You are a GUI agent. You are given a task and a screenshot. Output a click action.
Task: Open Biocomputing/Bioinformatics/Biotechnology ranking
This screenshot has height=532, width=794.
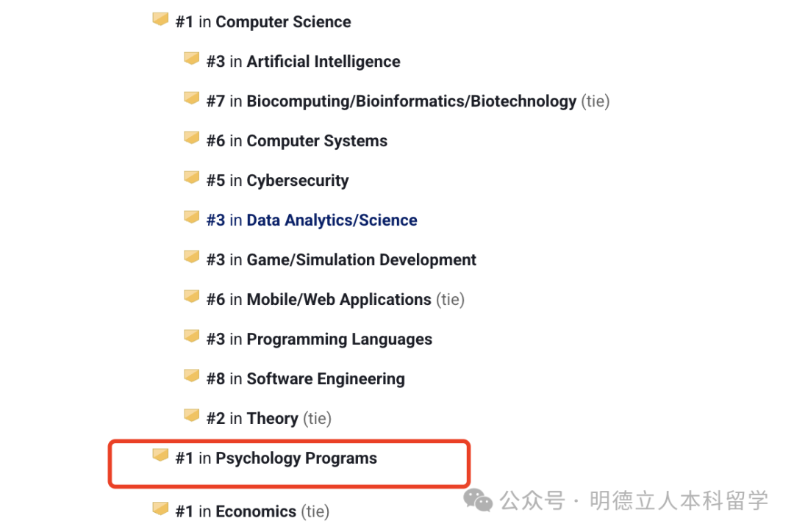411,101
